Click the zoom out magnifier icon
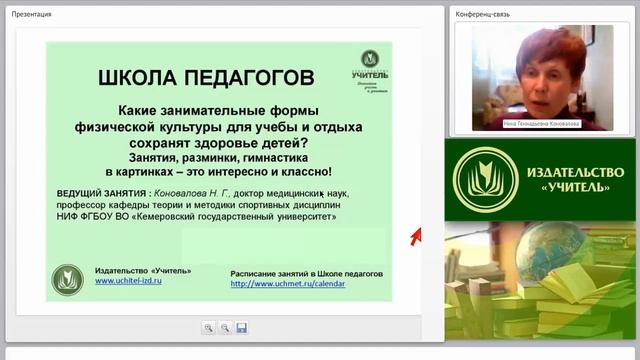This screenshot has width=640, height=360. [225, 328]
